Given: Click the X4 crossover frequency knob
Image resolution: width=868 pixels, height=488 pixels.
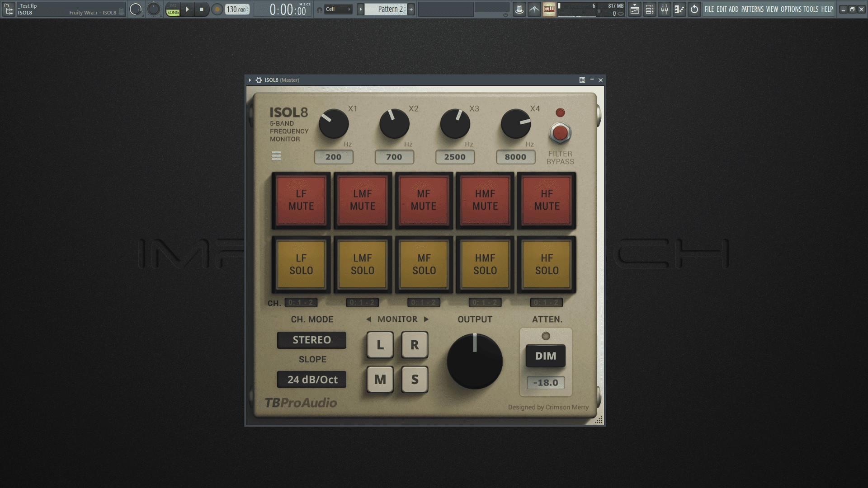Looking at the screenshot, I should click(x=516, y=124).
